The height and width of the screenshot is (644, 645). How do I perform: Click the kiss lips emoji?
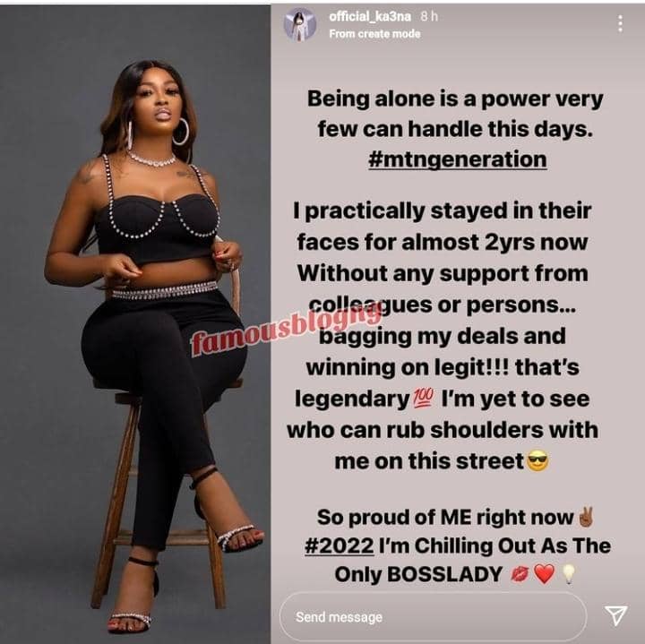pyautogui.click(x=520, y=574)
